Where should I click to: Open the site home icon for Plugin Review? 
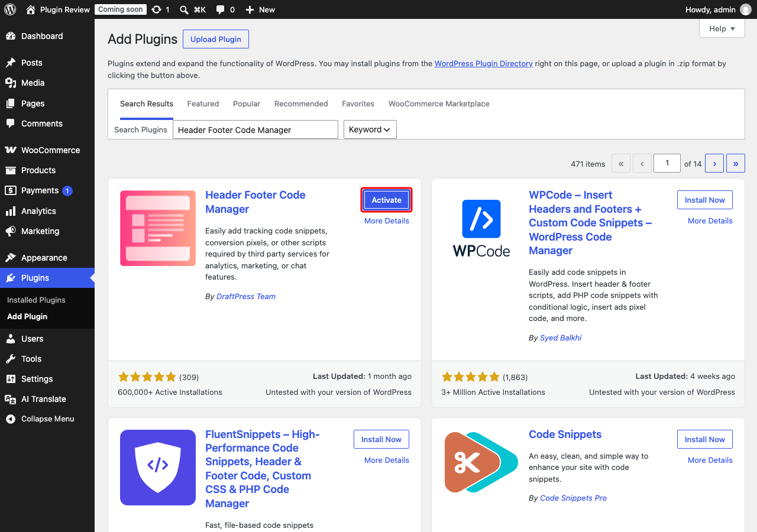tap(31, 9)
